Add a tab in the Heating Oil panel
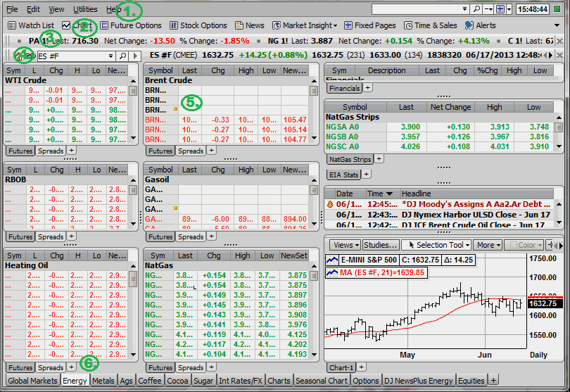570x392 pixels. click(72, 367)
